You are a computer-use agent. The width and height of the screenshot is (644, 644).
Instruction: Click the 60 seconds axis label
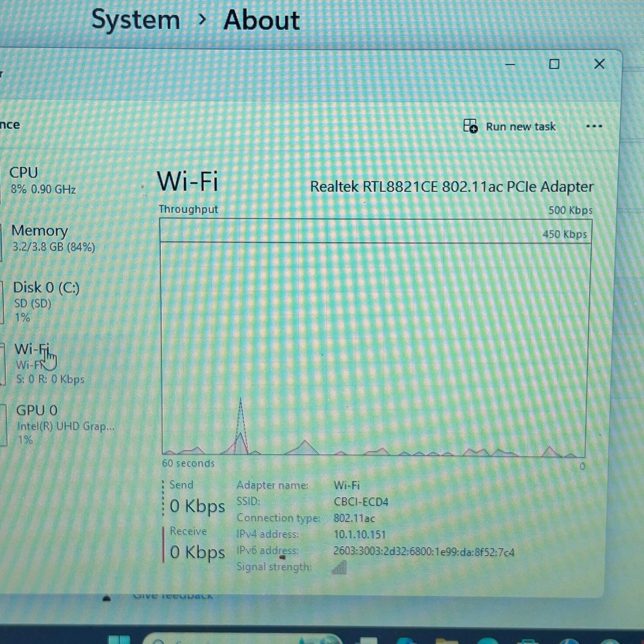coord(188,463)
